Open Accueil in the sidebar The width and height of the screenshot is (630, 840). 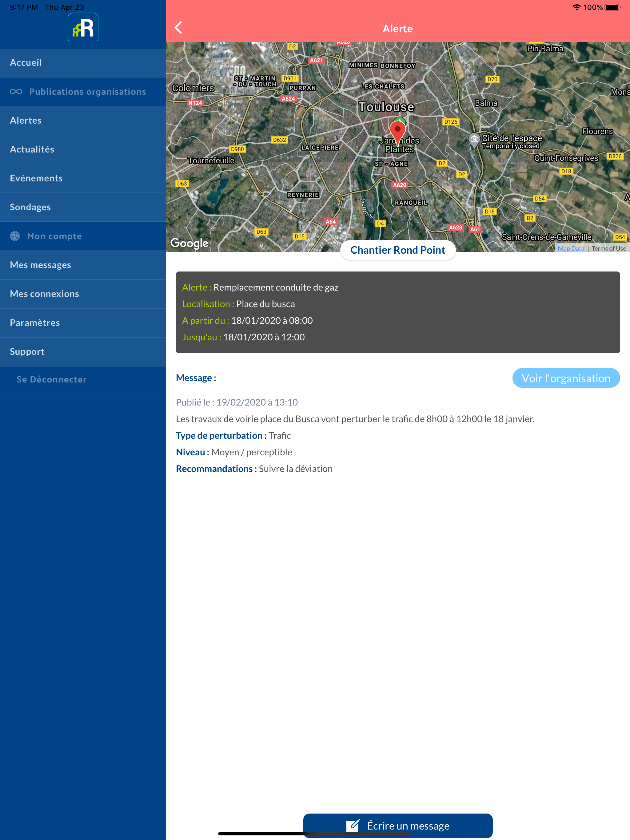pyautogui.click(x=83, y=63)
